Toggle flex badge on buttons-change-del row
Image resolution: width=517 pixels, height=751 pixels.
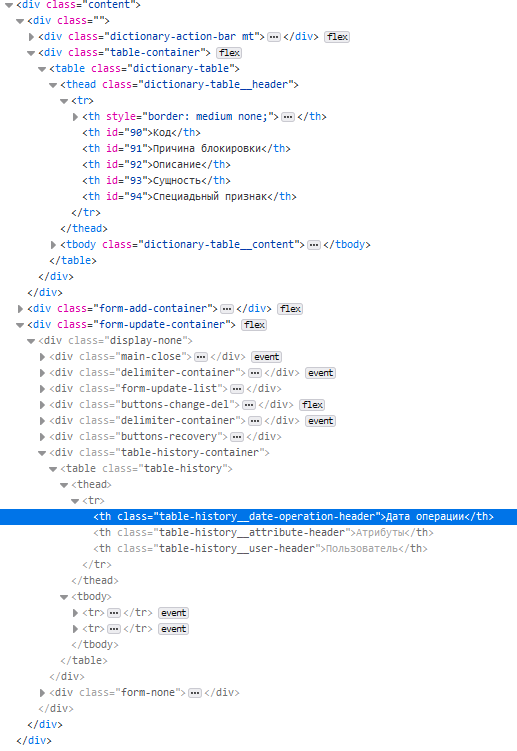click(x=312, y=405)
